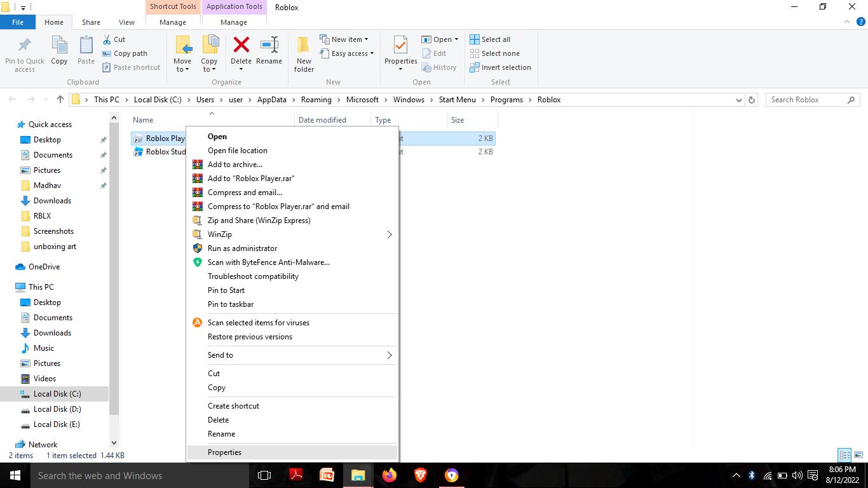Click Copy path in ribbon

click(125, 53)
